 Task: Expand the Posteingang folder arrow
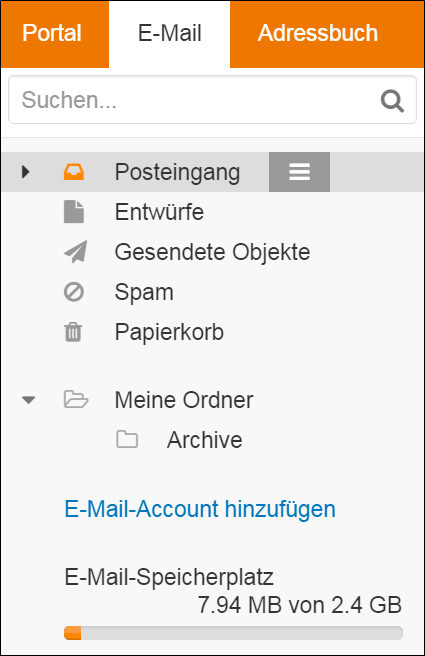[x=26, y=172]
